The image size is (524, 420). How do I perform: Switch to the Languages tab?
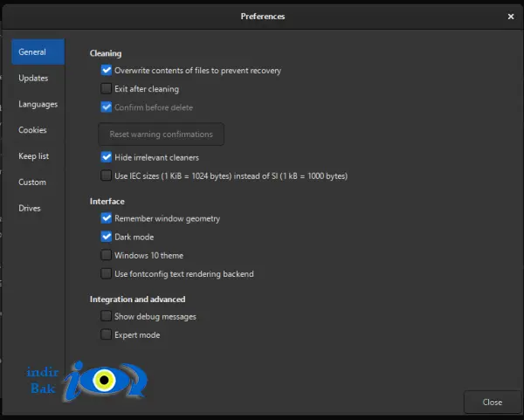click(x=38, y=104)
